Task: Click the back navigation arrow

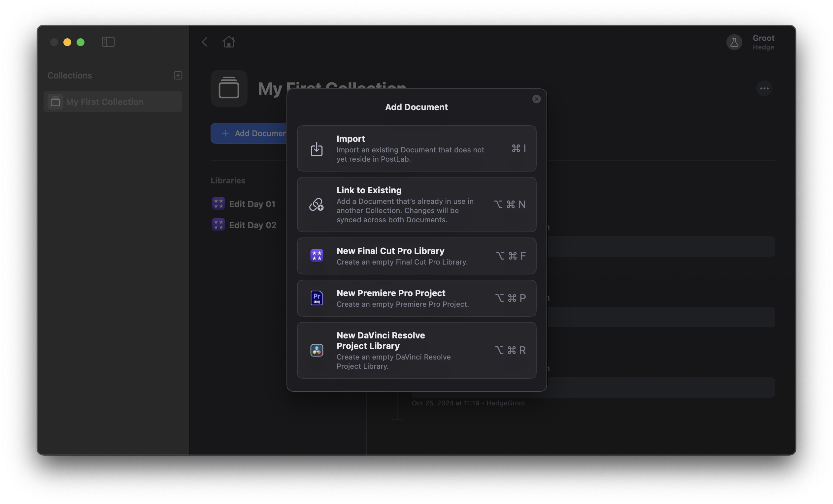Action: [x=204, y=42]
